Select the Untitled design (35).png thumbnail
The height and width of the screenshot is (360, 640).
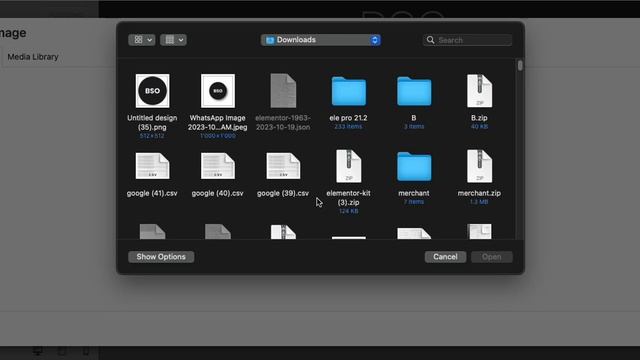pos(152,91)
